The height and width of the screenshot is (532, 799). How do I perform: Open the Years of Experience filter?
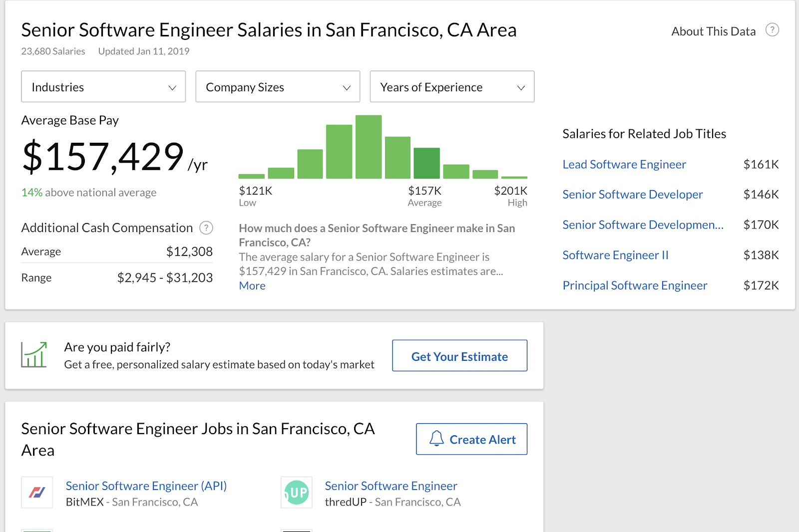[452, 87]
